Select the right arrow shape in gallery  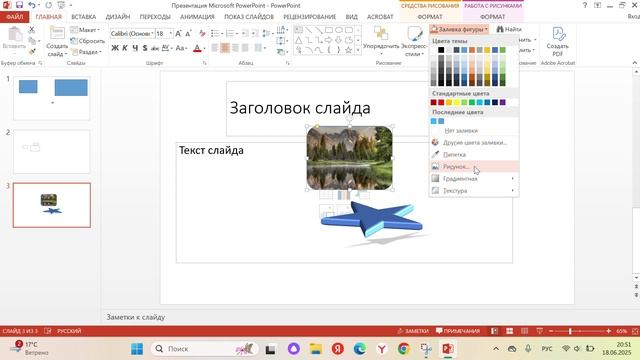click(328, 40)
